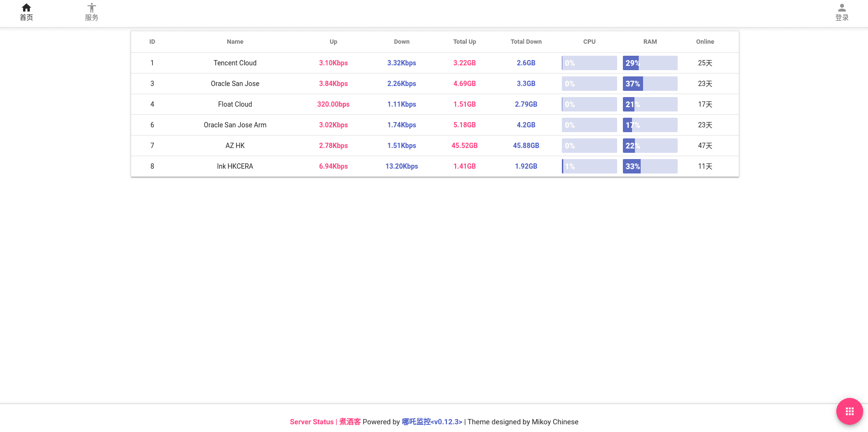Open the v0.12.3 monitoring link in the footer
This screenshot has height=432, width=868.
[432, 422]
